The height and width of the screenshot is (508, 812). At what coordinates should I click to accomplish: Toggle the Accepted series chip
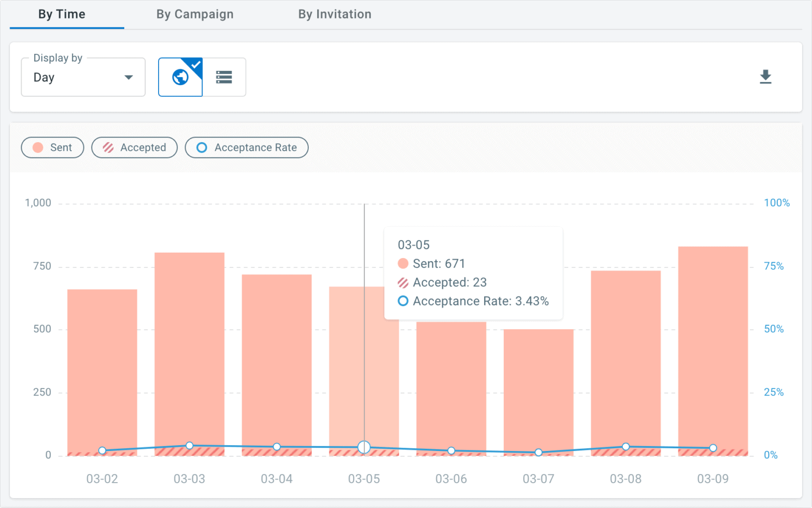134,147
